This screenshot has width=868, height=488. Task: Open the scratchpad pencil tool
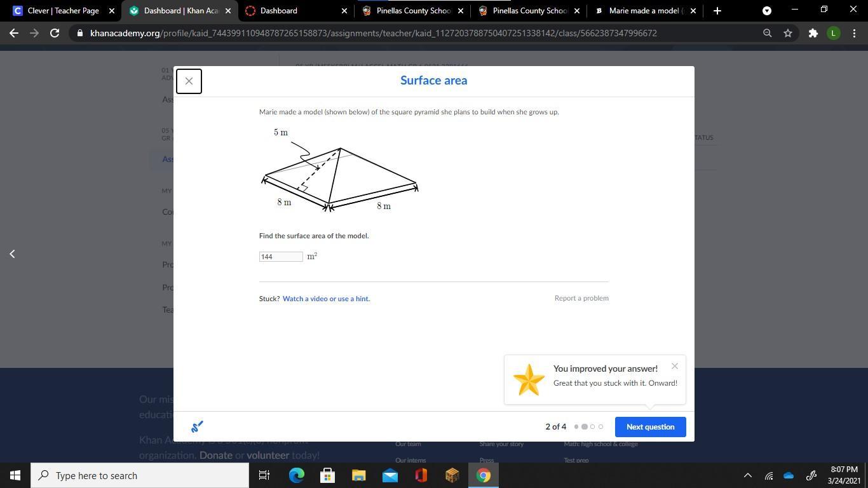point(197,426)
